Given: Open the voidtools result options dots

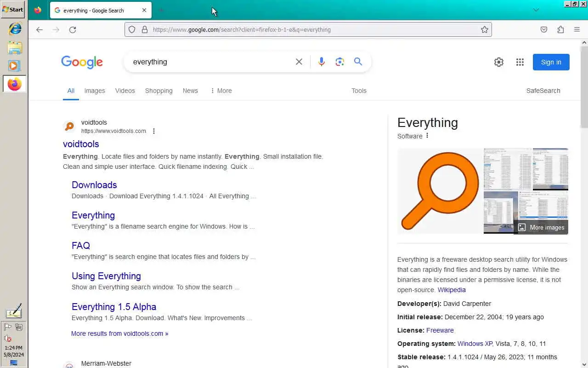Looking at the screenshot, I should tap(154, 131).
